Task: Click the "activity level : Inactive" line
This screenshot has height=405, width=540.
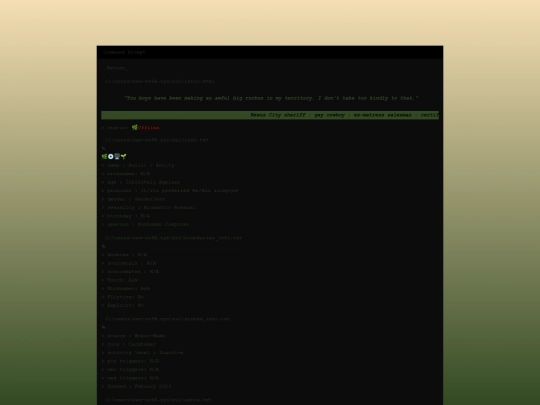Action: pos(143,353)
